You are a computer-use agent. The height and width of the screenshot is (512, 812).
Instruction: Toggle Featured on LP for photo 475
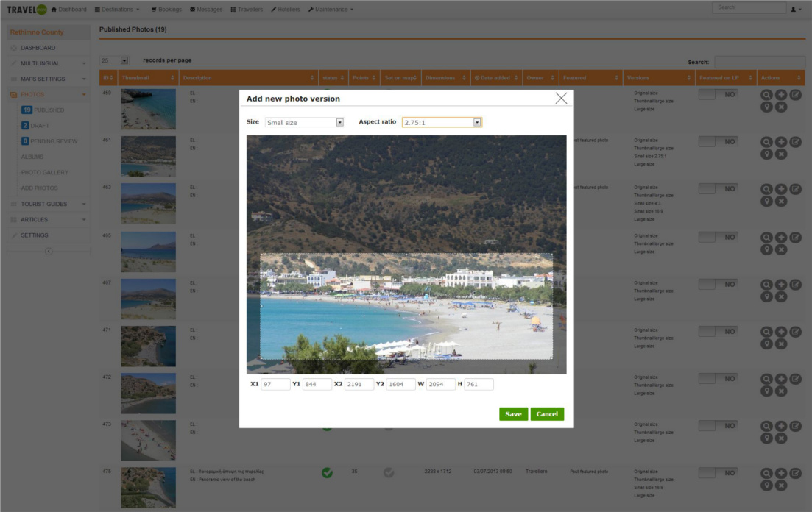(x=719, y=473)
